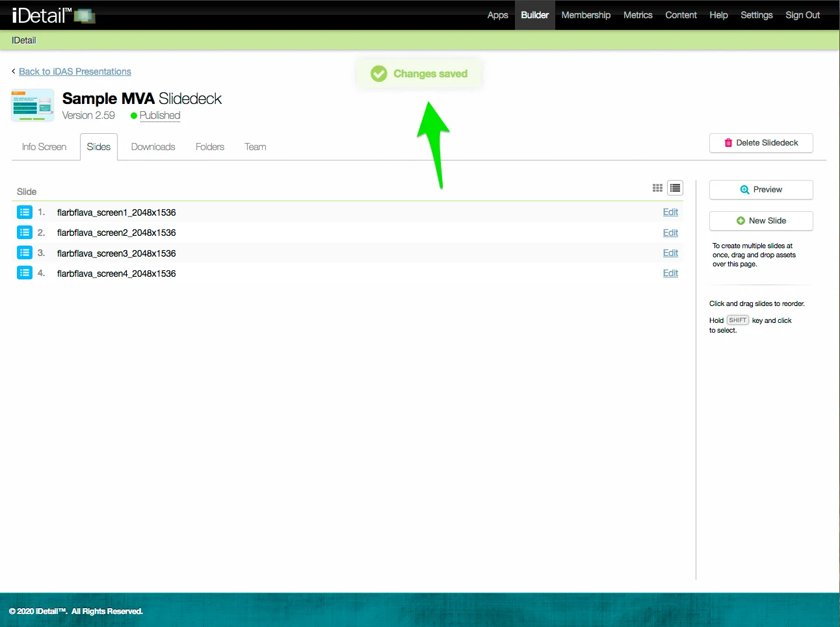Open the Help menu
The height and width of the screenshot is (627, 840).
click(x=718, y=15)
